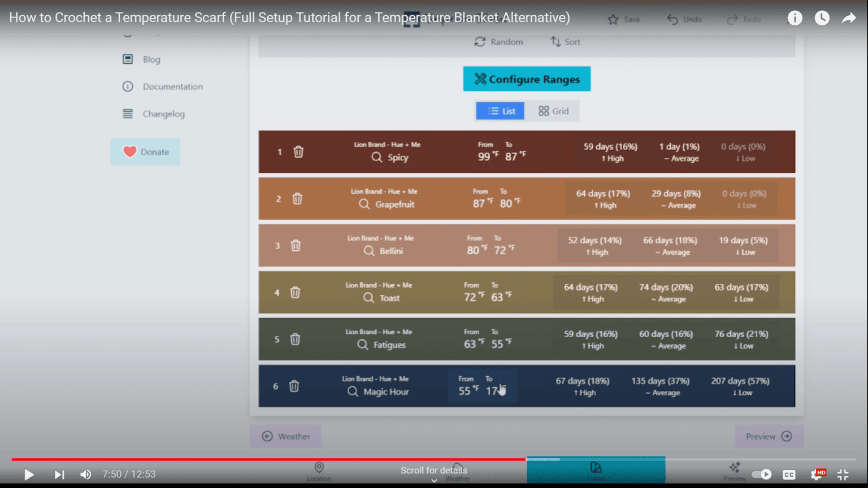Open the Sort colors options
Image resolution: width=868 pixels, height=488 pixels.
pyautogui.click(x=565, y=42)
